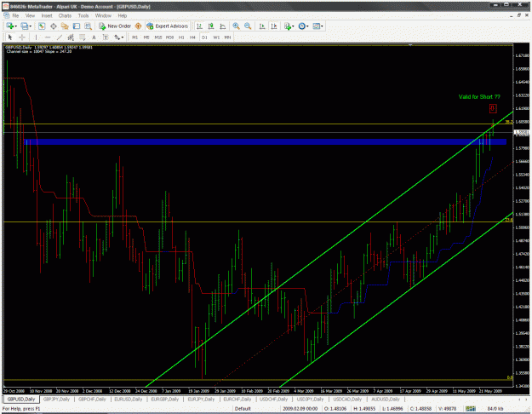Screen dimensions: 532x414
Task: Select the D1 daily timeframe
Action: [x=204, y=37]
